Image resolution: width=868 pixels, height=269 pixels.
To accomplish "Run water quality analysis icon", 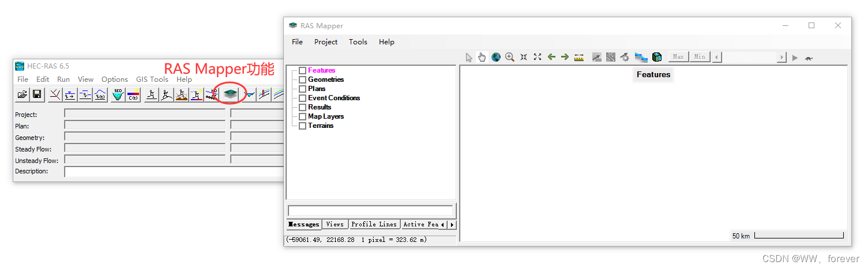I will pyautogui.click(x=197, y=94).
